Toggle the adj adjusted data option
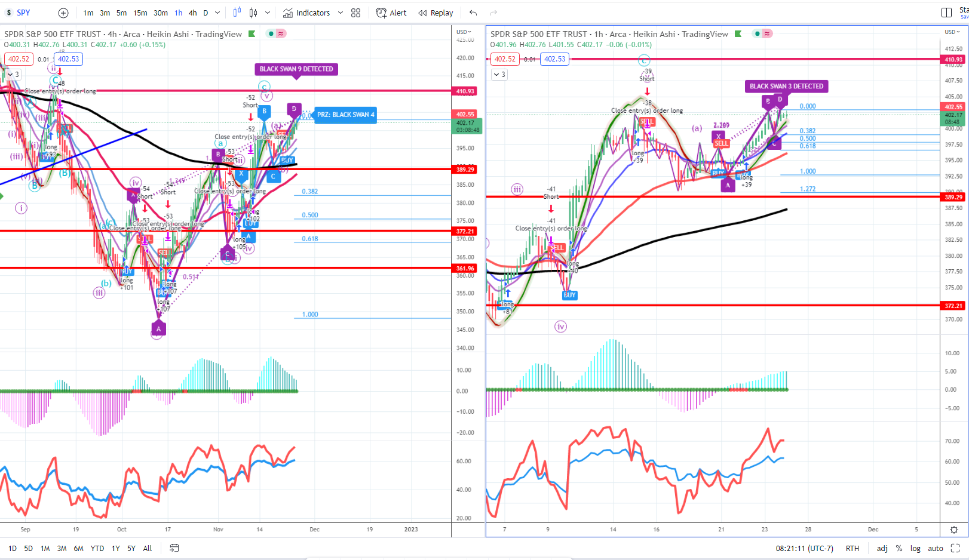 [x=882, y=548]
